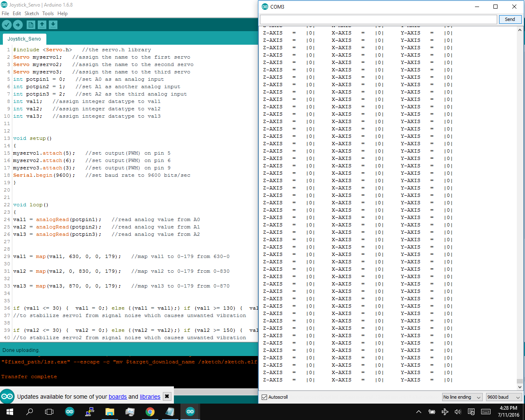Click the taskbar clock showing 4:28 PM
This screenshot has width=525, height=420.
[x=509, y=412]
